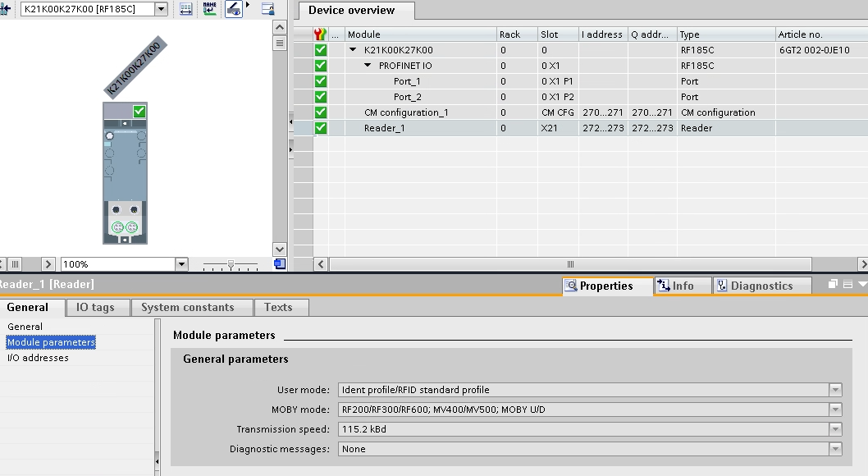Open the User mode dropdown
Screen dimensions: 868x476
tap(835, 390)
